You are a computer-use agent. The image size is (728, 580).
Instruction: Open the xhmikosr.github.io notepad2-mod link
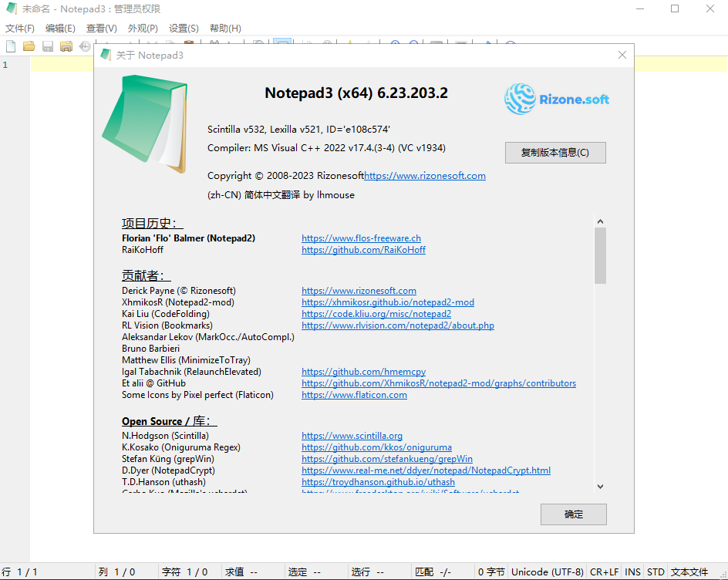388,302
